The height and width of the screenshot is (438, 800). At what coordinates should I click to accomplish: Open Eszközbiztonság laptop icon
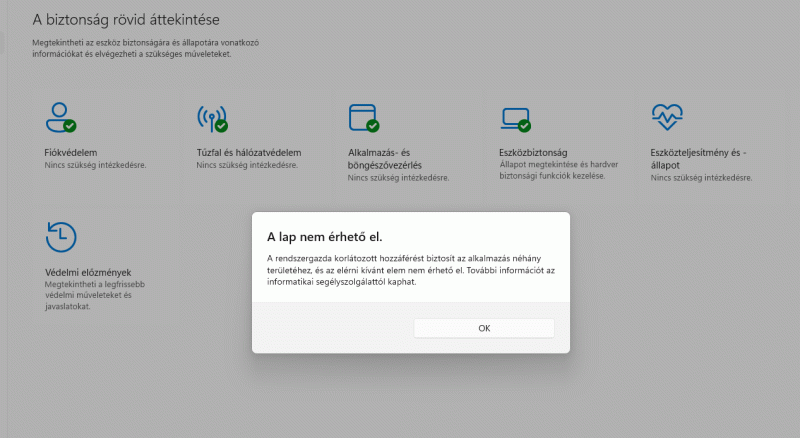click(516, 119)
